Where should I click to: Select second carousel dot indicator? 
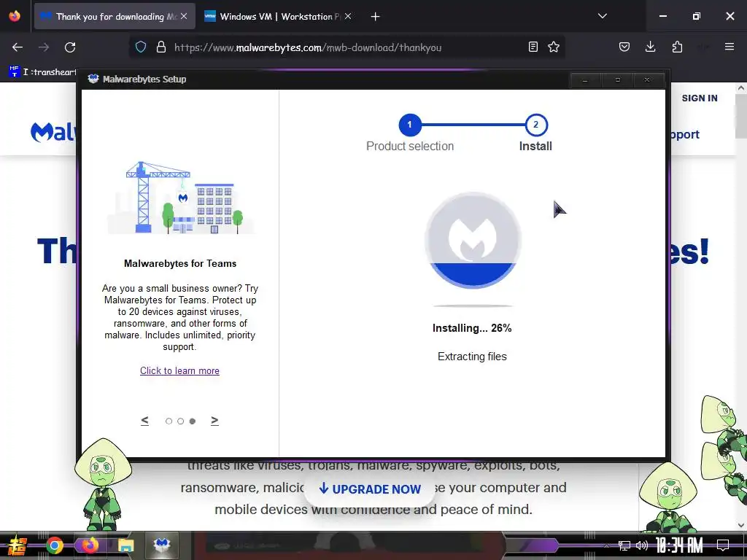click(x=181, y=421)
